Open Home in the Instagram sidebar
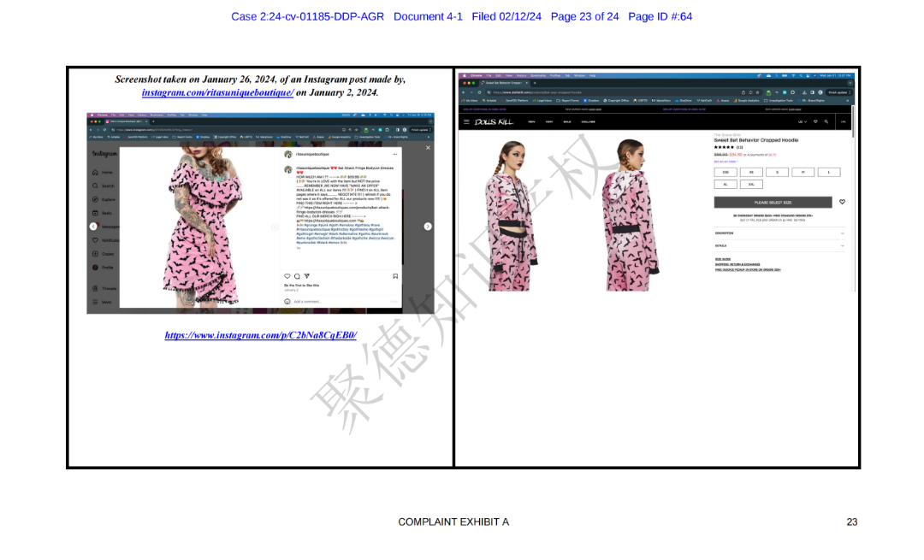924x560 pixels. (103, 173)
